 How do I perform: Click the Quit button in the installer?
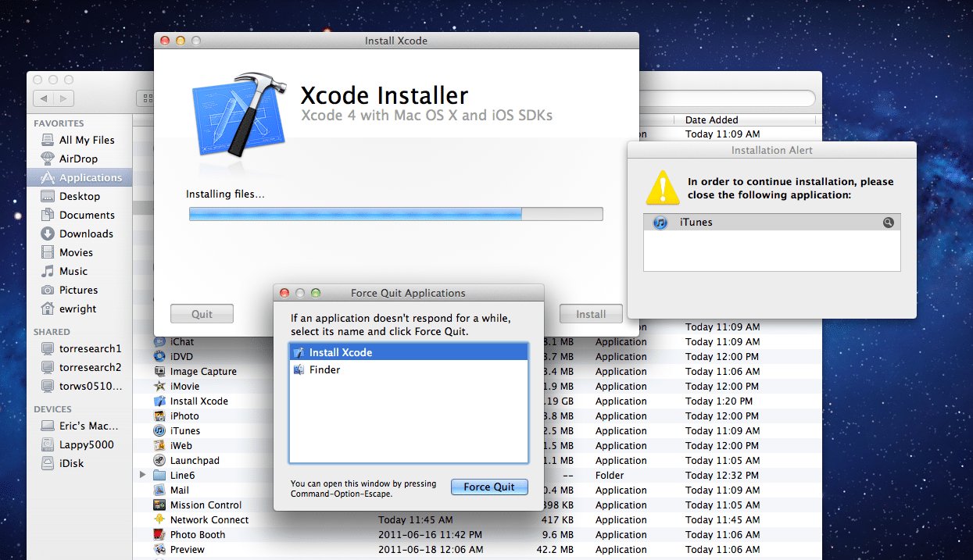click(x=202, y=314)
